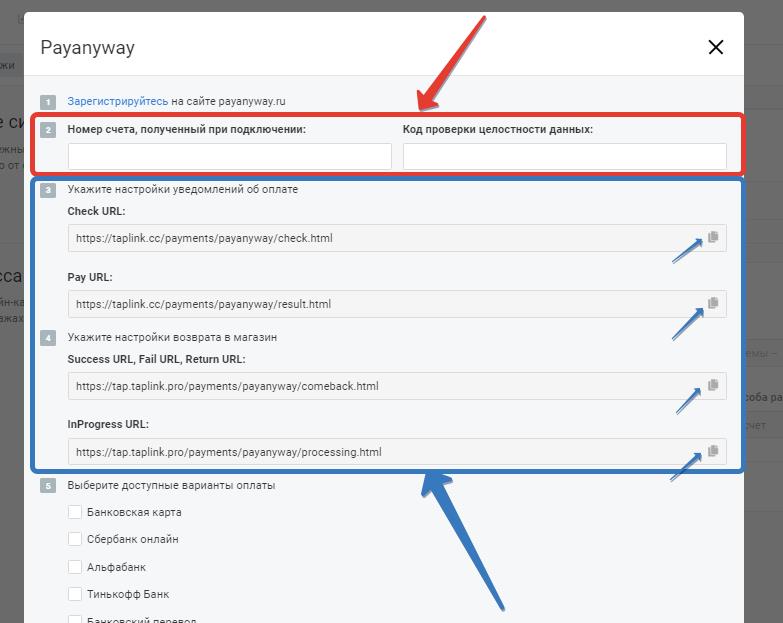
Task: Click the 'InProgress URL:' label
Action: (x=108, y=424)
